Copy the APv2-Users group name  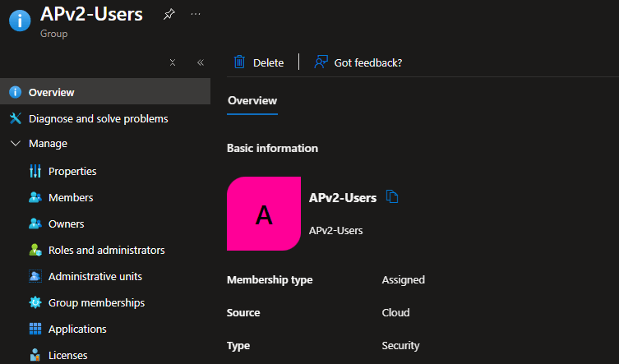click(x=392, y=196)
